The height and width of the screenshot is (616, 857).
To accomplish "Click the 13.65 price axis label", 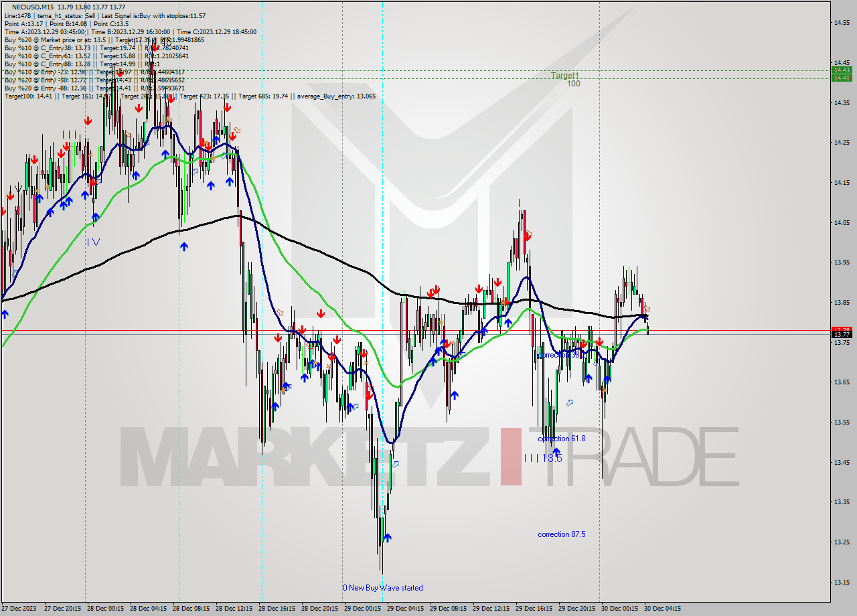I will pyautogui.click(x=842, y=382).
